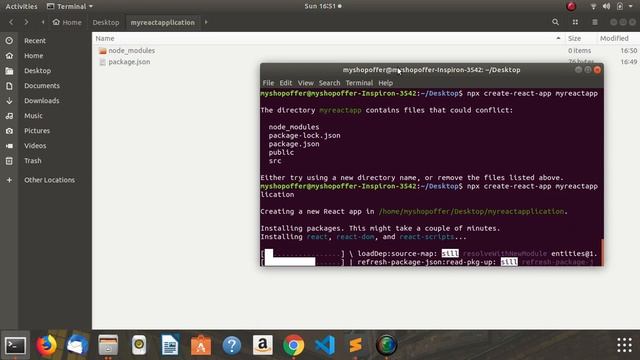The height and width of the screenshot is (360, 640).
Task: Open Recent in Files sidebar
Action: (x=35, y=40)
